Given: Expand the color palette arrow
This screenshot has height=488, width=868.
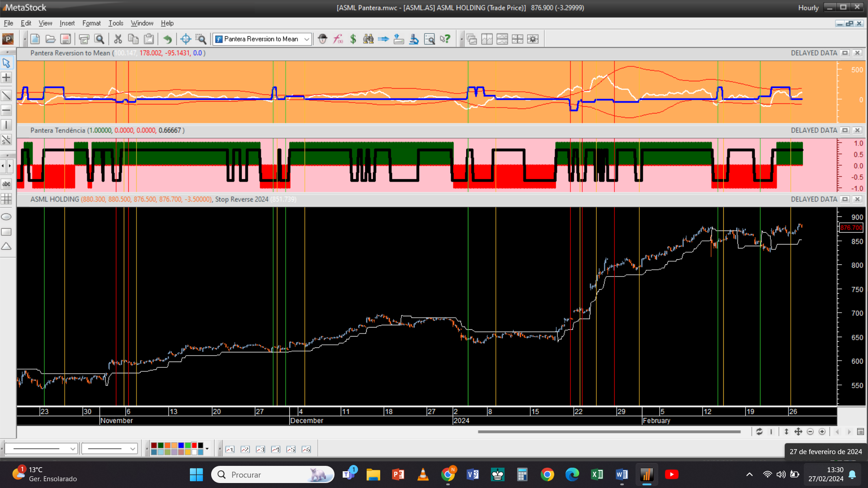Looking at the screenshot, I should (207, 449).
